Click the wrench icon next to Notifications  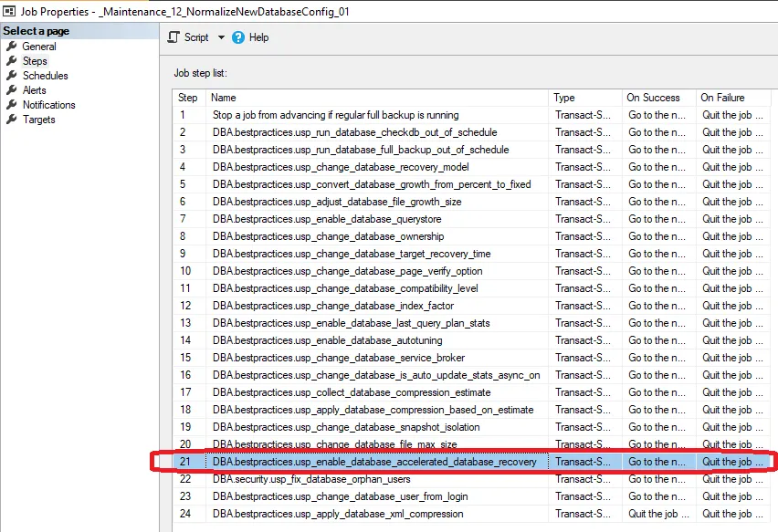pyautogui.click(x=12, y=105)
